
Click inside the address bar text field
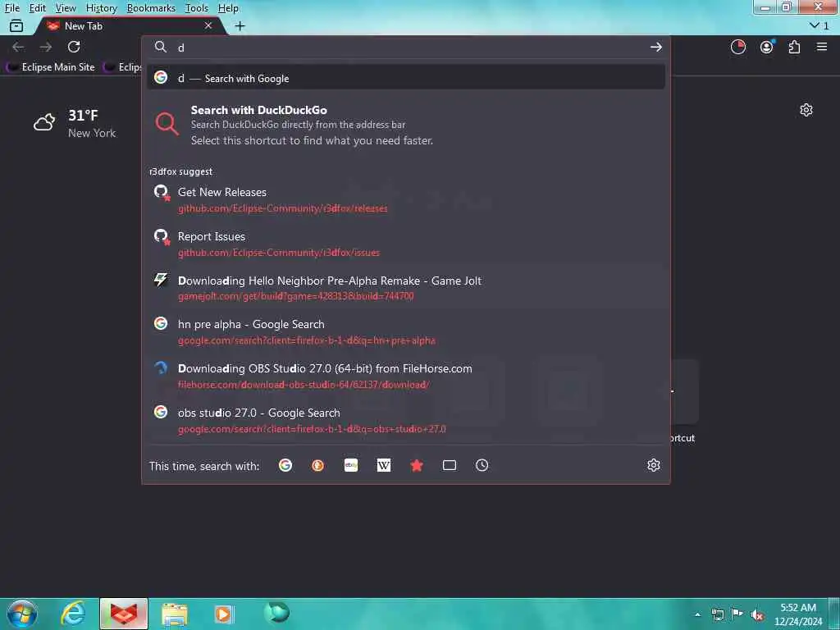407,47
